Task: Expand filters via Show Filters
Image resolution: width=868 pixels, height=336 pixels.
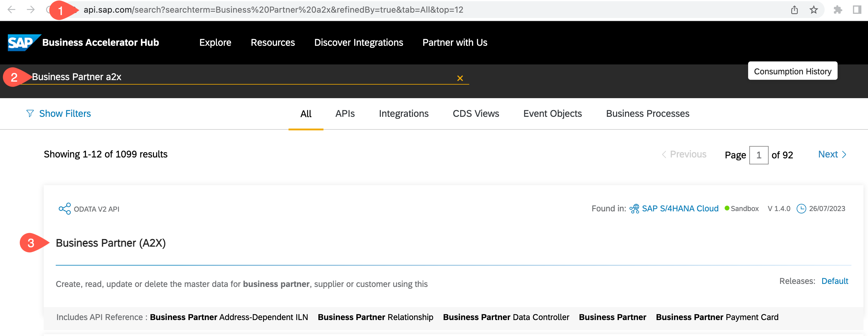Action: pos(65,114)
